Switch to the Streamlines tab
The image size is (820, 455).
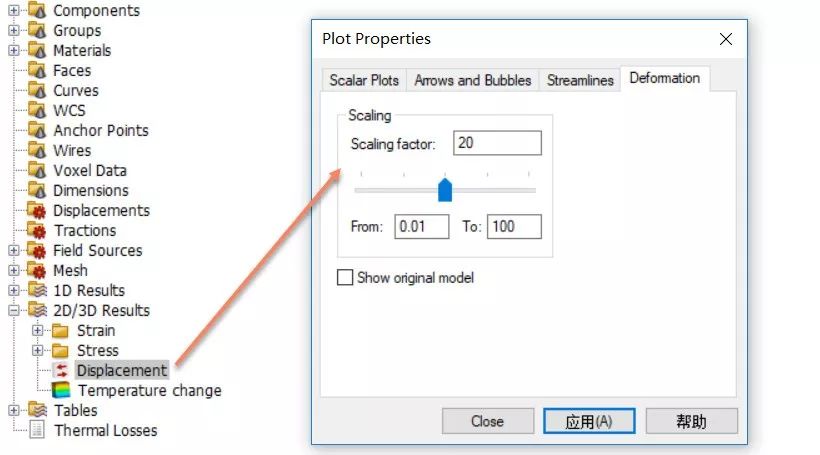580,80
